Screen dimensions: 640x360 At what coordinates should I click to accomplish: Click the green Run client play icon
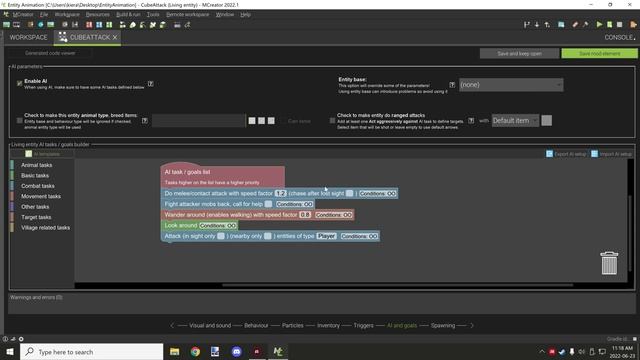599,24
